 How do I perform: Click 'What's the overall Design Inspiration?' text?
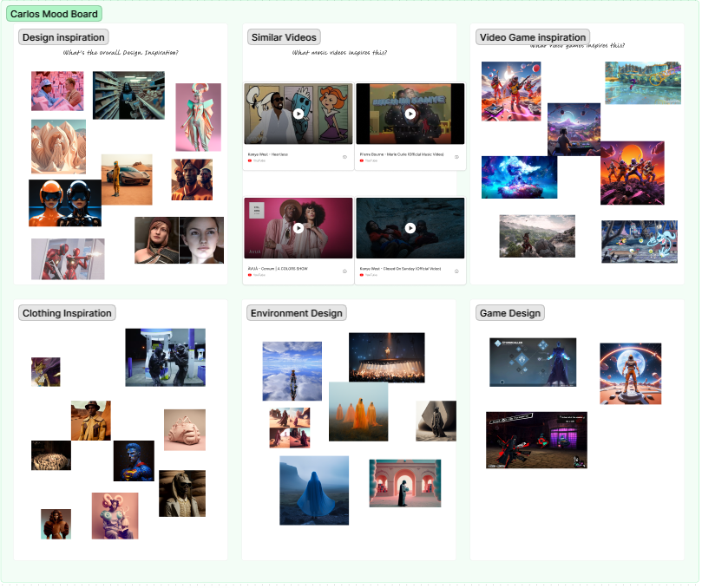[x=121, y=53]
